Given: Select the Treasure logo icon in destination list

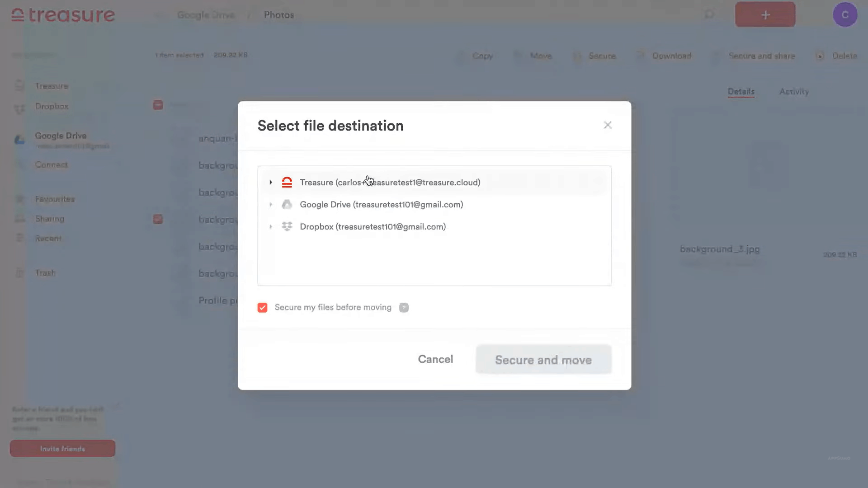Looking at the screenshot, I should [287, 182].
